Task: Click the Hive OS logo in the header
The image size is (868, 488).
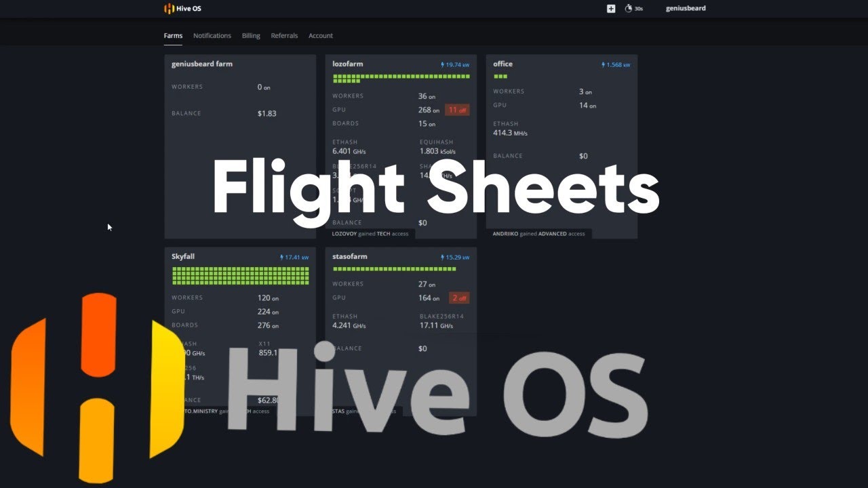Action: (182, 8)
